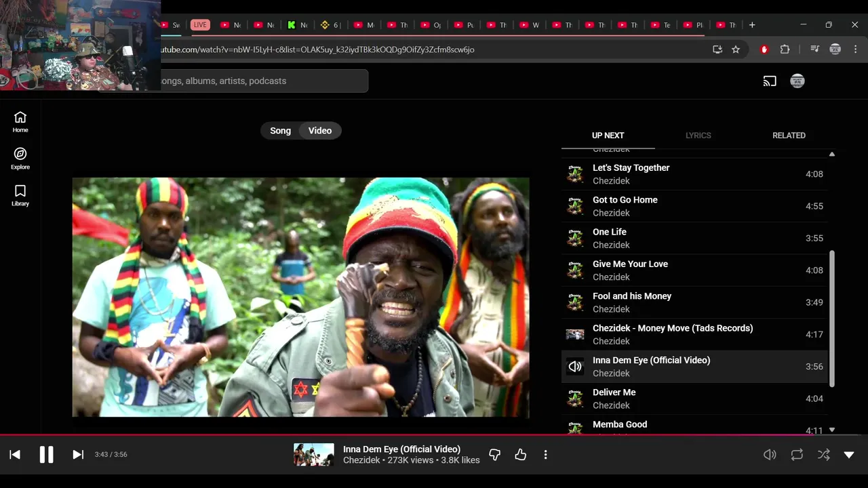The height and width of the screenshot is (488, 868).
Task: Pause the current song
Action: pyautogui.click(x=46, y=455)
